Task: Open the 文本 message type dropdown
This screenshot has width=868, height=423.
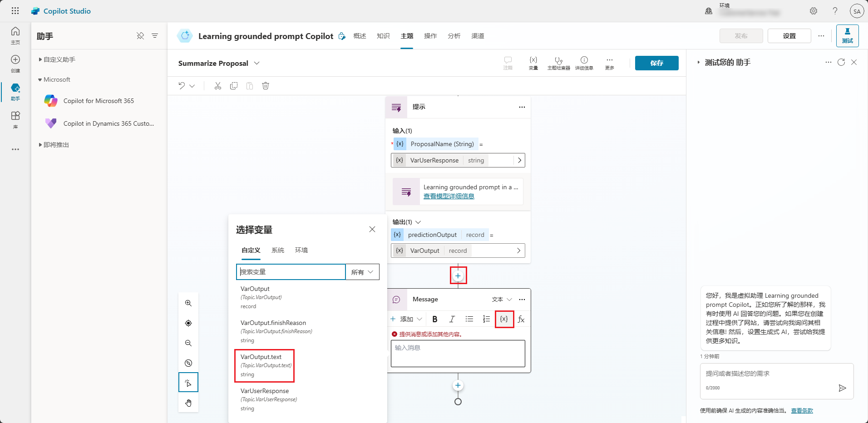Action: coord(502,300)
